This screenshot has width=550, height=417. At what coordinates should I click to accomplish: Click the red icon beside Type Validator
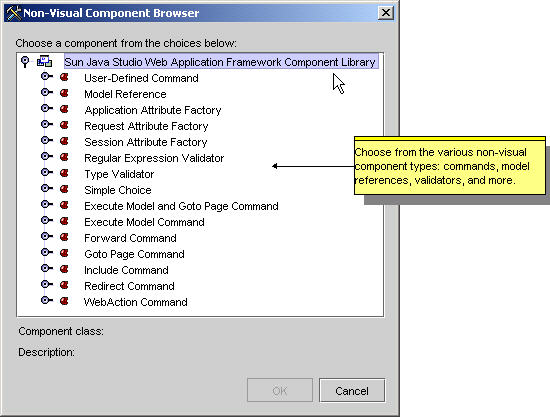coord(64,173)
